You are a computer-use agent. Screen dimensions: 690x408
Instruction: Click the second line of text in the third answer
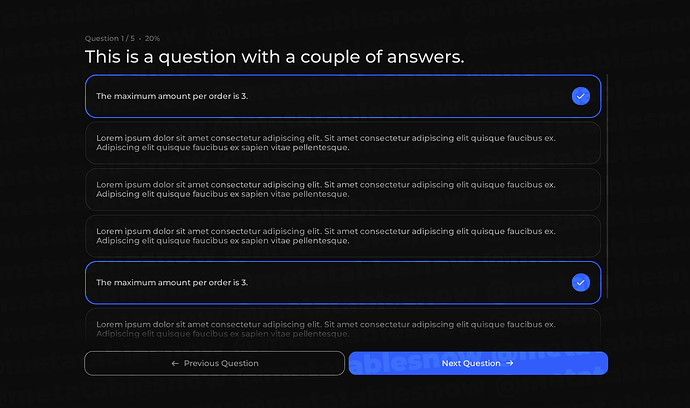(223, 194)
